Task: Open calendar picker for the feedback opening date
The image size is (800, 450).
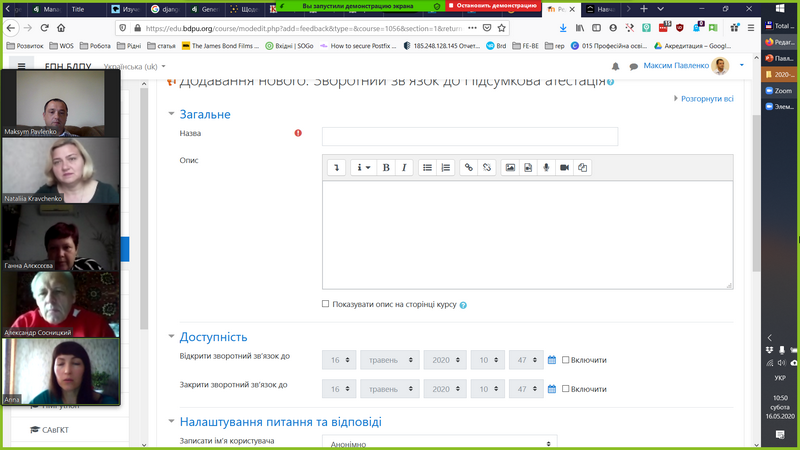Action: [552, 360]
